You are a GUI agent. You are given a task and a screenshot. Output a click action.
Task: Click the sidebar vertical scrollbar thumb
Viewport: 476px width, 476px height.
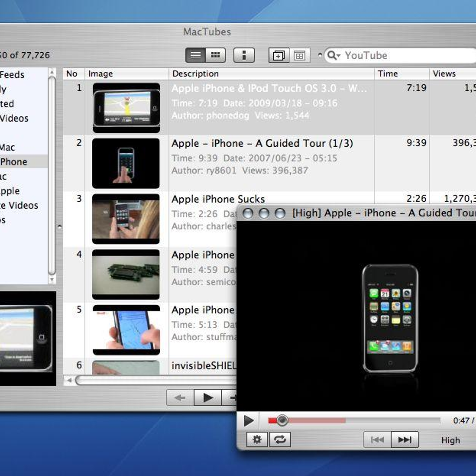(x=52, y=176)
